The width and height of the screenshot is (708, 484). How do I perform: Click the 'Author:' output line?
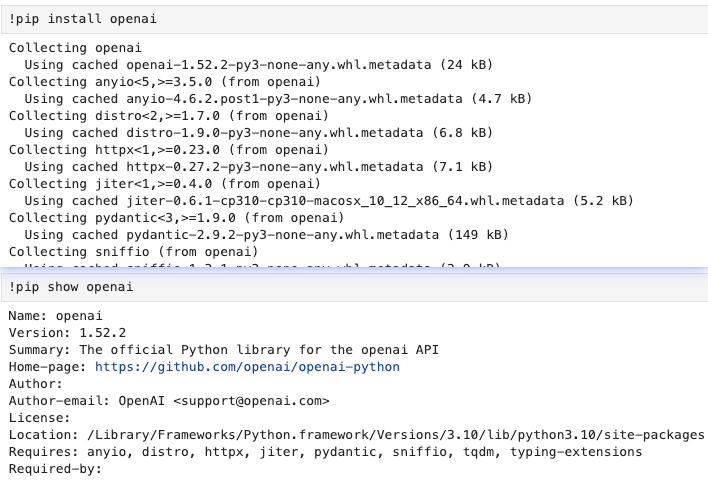click(x=36, y=384)
